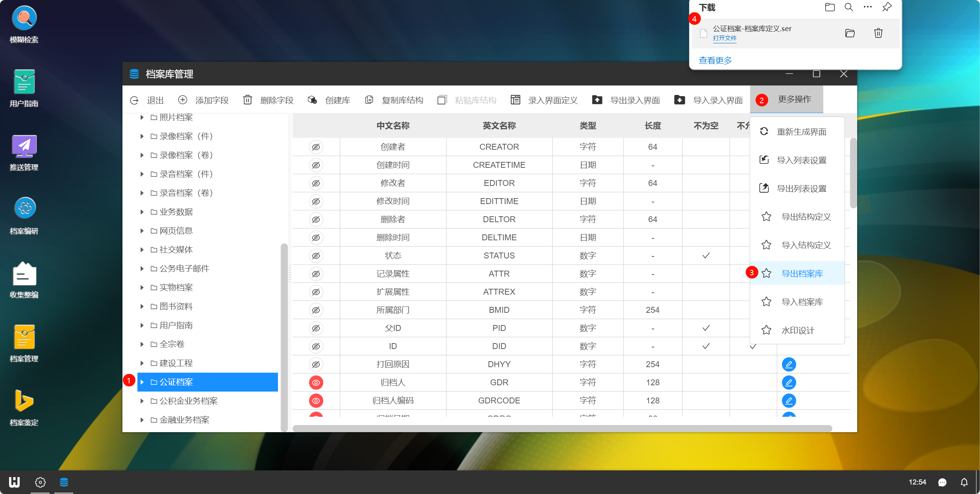Image resolution: width=980 pixels, height=494 pixels.
Task: Toggle visibility eye icon for the 创建者 field
Action: pyautogui.click(x=316, y=147)
